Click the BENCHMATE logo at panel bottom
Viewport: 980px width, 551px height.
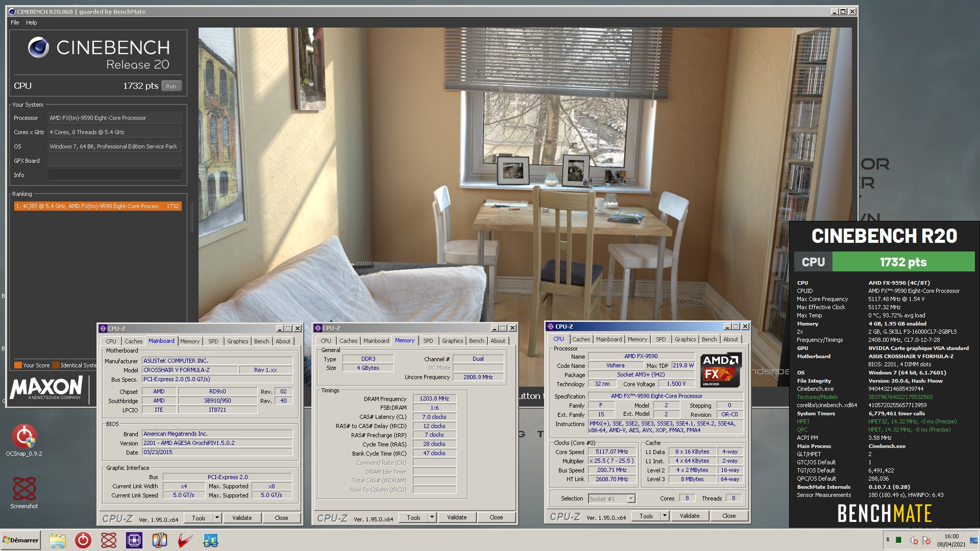pyautogui.click(x=884, y=513)
